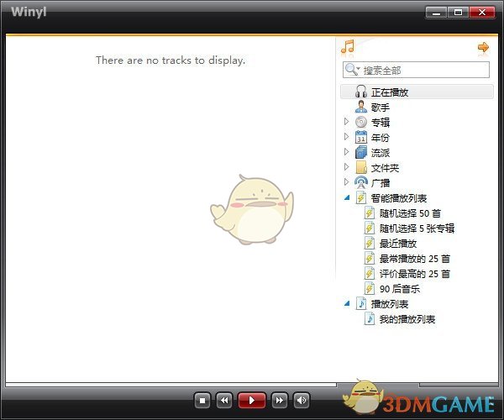Expand the 专辑 albums node

[346, 123]
